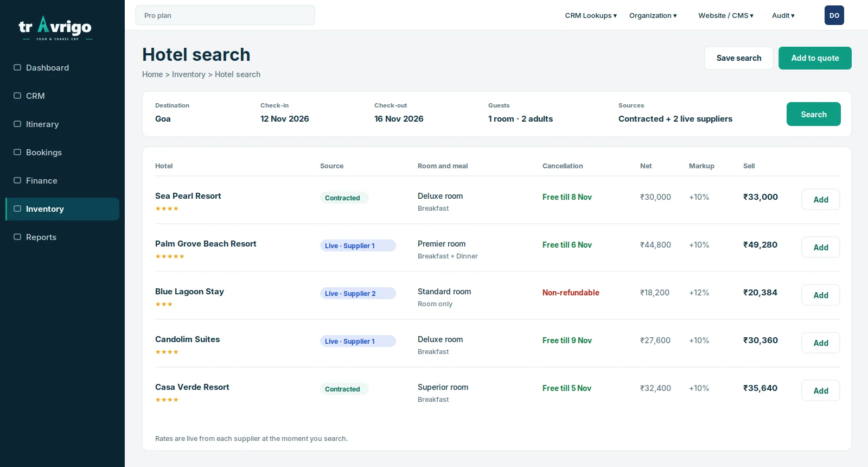The image size is (868, 467).
Task: Click the Sea Pearl Resort hotel name
Action: [x=188, y=196]
